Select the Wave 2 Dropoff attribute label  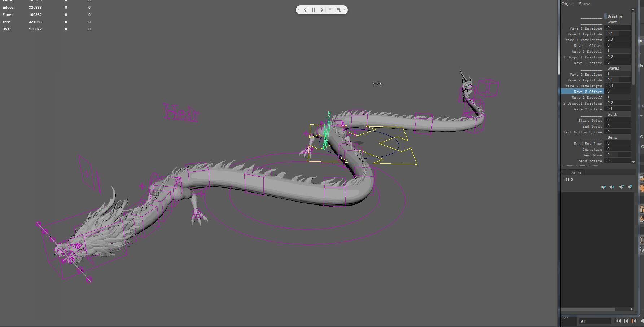(x=587, y=97)
